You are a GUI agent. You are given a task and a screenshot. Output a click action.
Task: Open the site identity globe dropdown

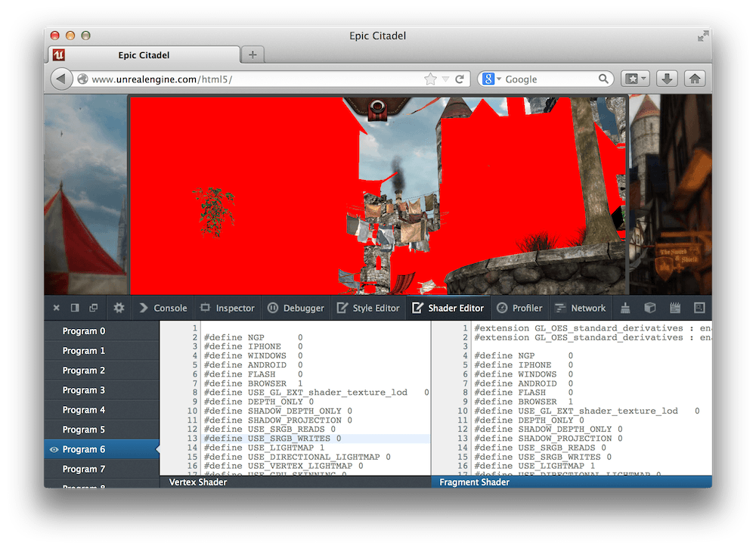(82, 78)
